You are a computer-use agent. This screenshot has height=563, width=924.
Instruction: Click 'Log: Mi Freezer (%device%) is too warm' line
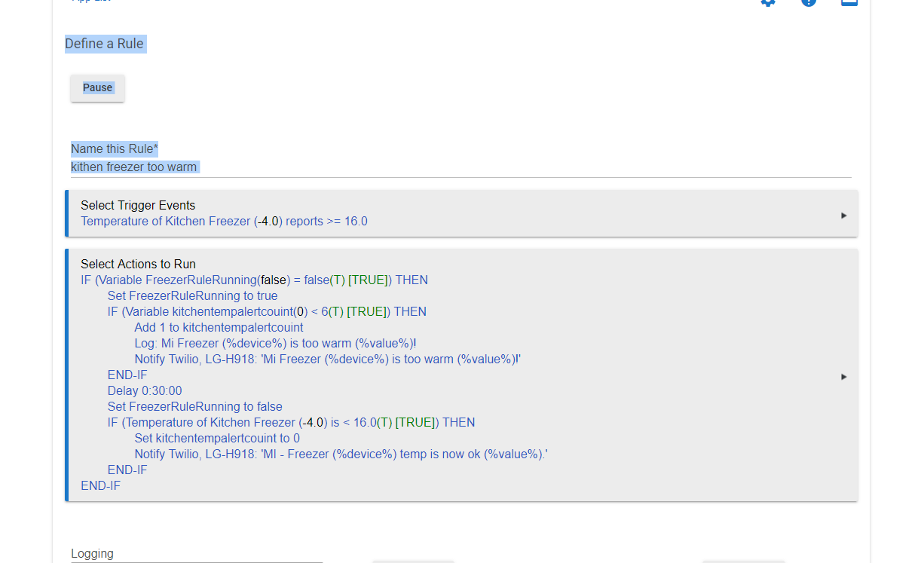[x=275, y=344]
